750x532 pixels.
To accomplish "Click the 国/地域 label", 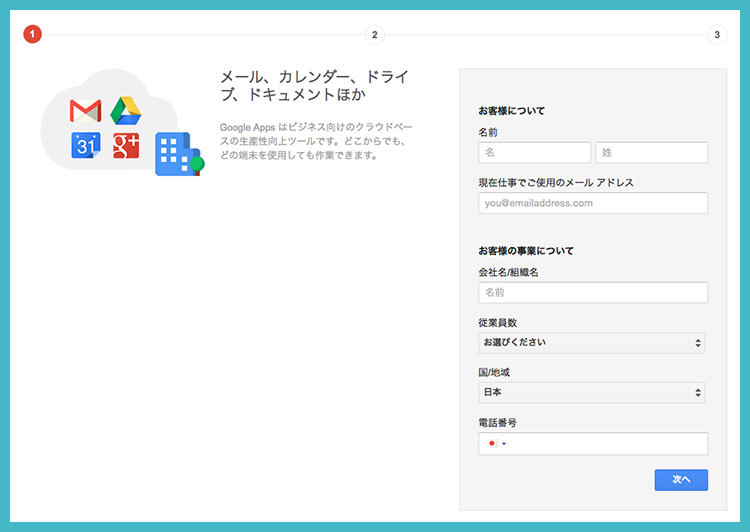I will point(494,372).
